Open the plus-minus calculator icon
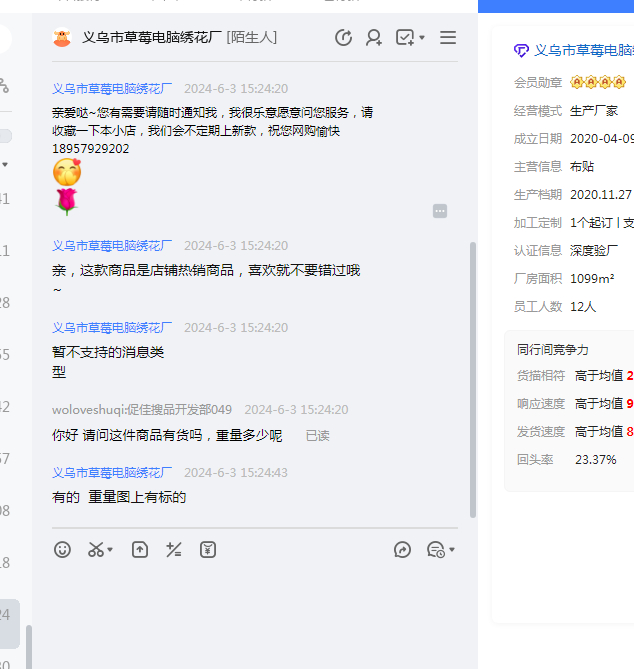This screenshot has height=669, width=634. (174, 550)
